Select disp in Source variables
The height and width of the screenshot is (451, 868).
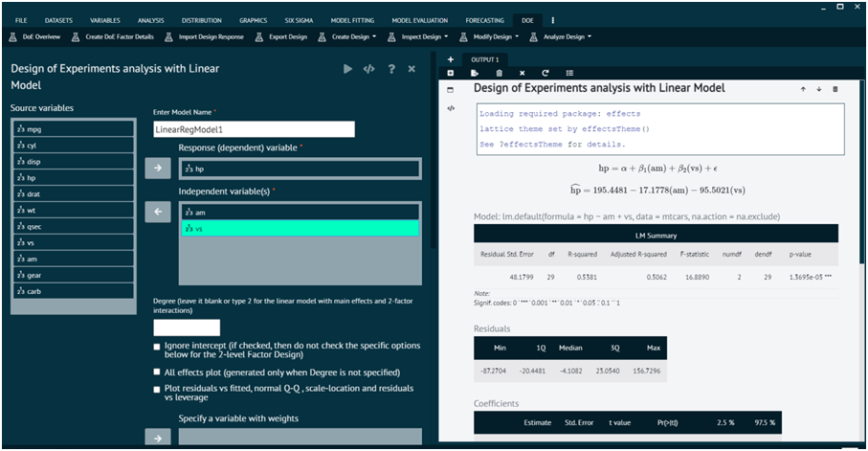74,161
